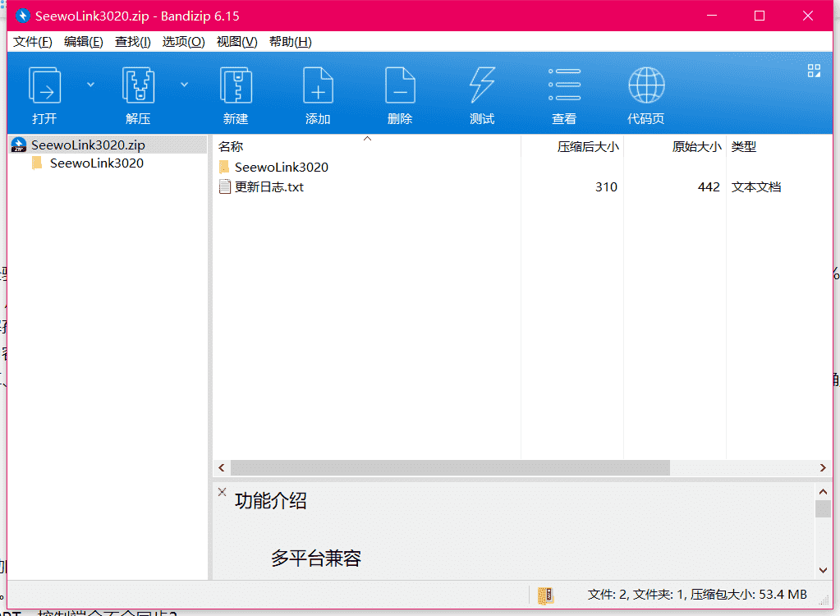Click the 文本文档 type cell
Screen dimensions: 840x616
click(x=756, y=187)
